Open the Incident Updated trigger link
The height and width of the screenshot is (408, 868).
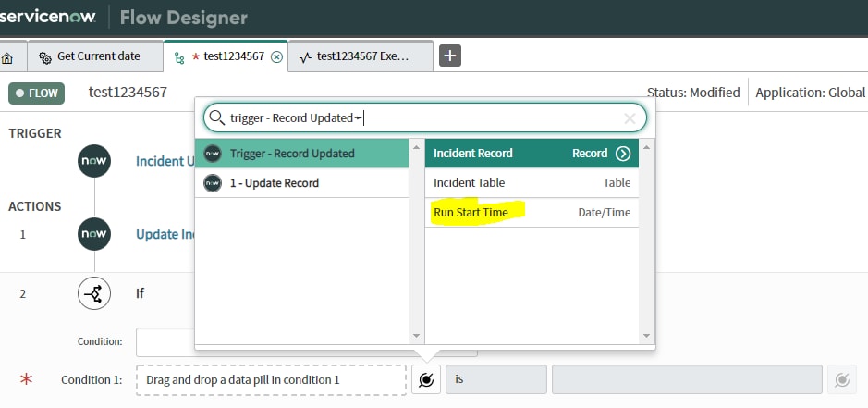click(165, 161)
